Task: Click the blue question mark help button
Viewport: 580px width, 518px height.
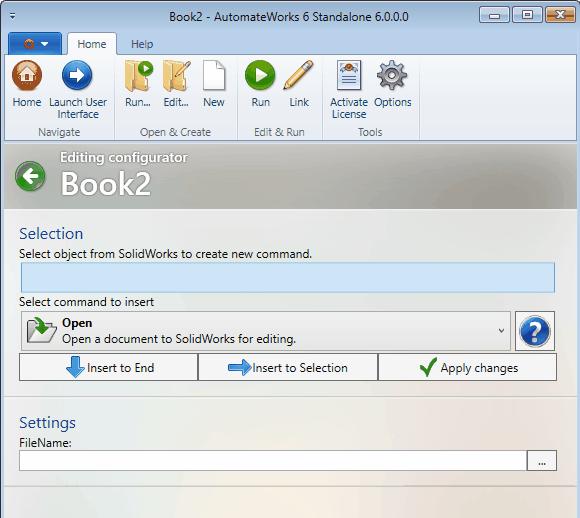Action: click(535, 331)
